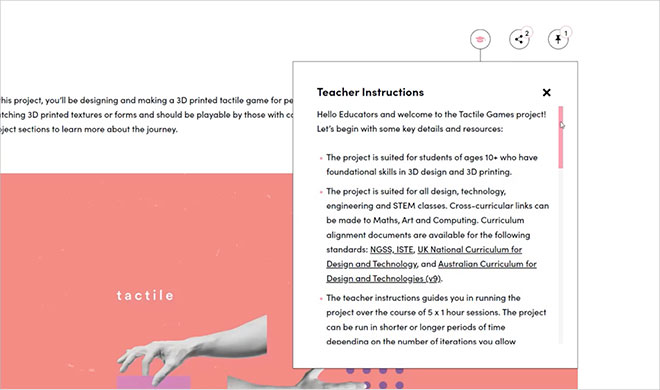The width and height of the screenshot is (660, 390).
Task: Open the NGSS alignment link
Action: click(381, 249)
